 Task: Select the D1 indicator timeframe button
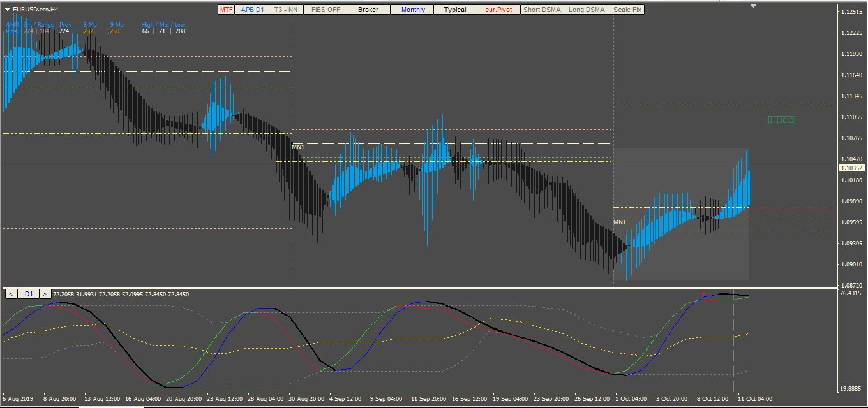28,294
